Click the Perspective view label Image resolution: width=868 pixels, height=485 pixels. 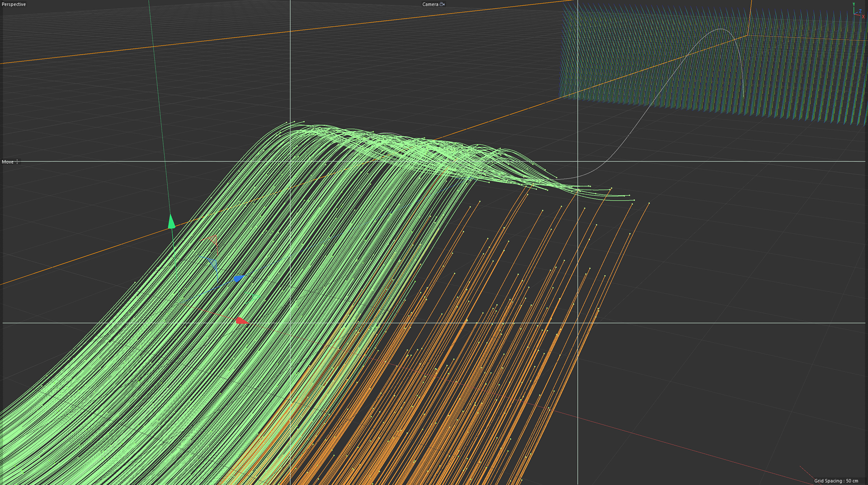tap(14, 4)
